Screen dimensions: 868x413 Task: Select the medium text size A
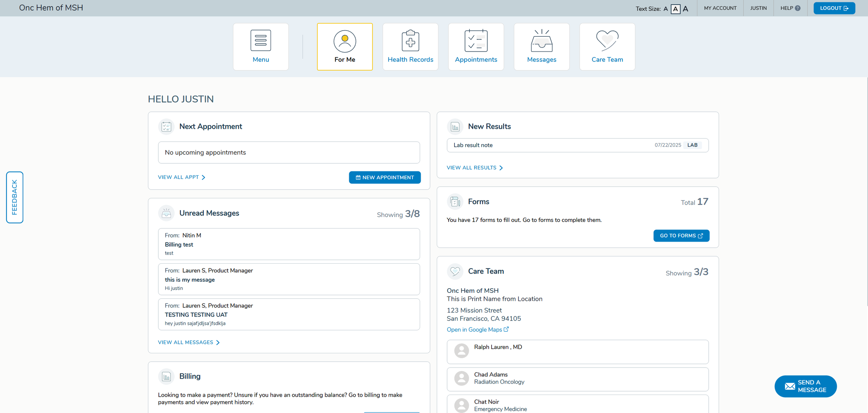point(675,9)
